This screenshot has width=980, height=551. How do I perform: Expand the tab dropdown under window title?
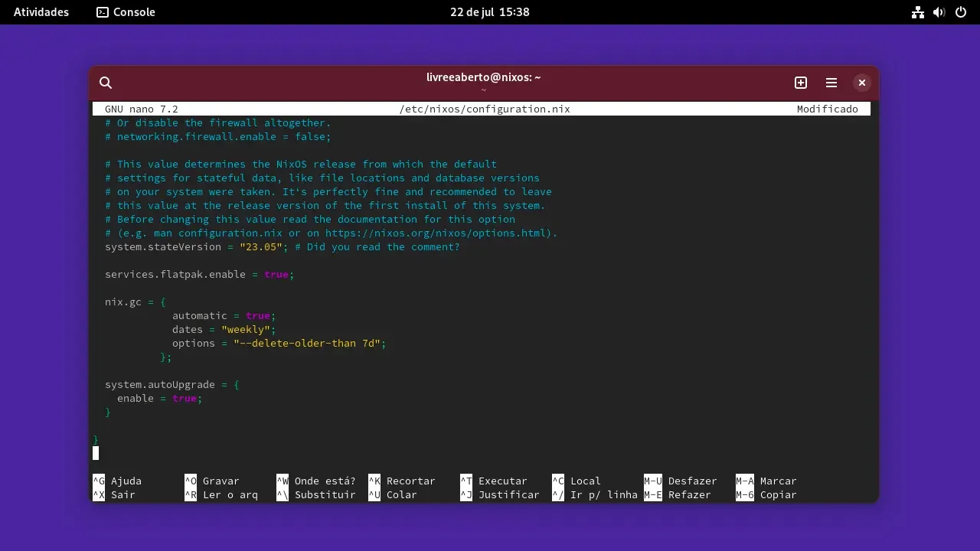point(483,90)
